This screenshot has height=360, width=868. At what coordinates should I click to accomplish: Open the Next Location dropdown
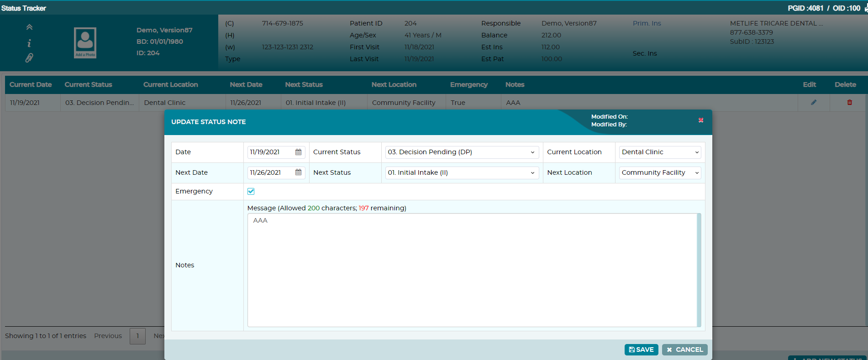(660, 172)
